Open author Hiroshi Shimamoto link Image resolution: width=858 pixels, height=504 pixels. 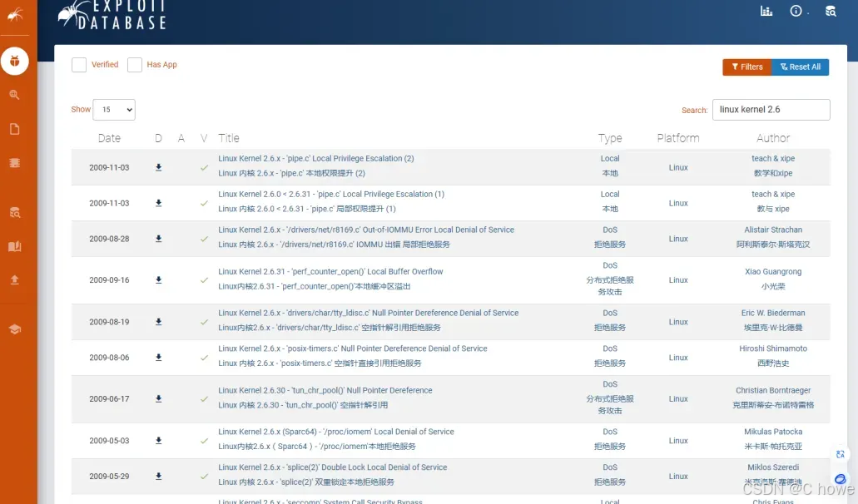pyautogui.click(x=772, y=348)
